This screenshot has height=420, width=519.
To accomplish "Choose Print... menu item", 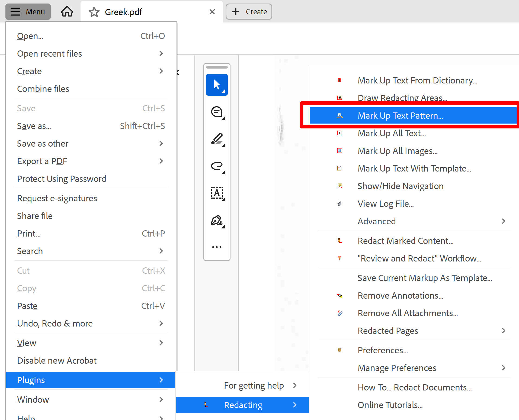I will pyautogui.click(x=91, y=233).
